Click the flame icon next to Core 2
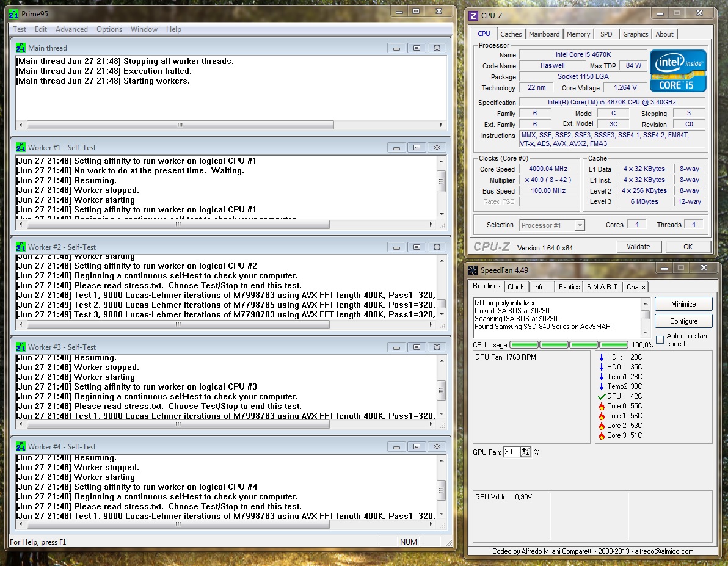The height and width of the screenshot is (566, 728). [602, 426]
